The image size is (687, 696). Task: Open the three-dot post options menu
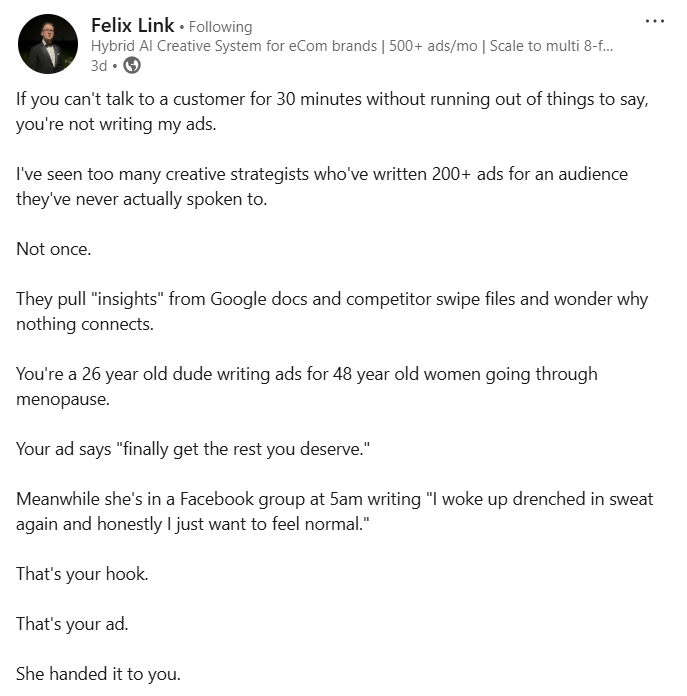click(x=654, y=21)
